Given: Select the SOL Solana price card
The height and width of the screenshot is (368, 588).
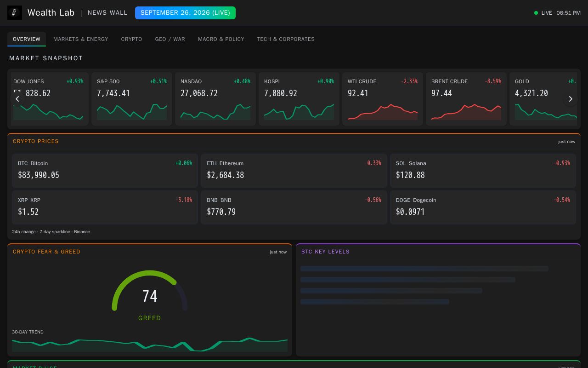Looking at the screenshot, I should pyautogui.click(x=483, y=171).
